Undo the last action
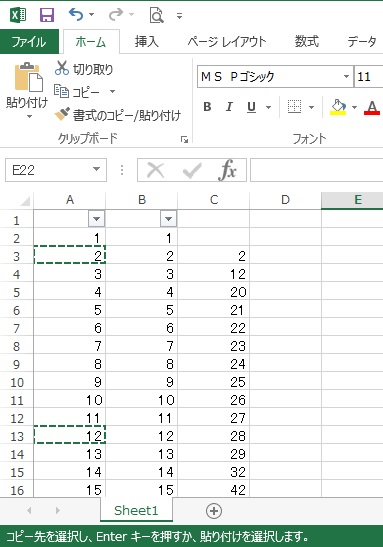 coord(76,15)
